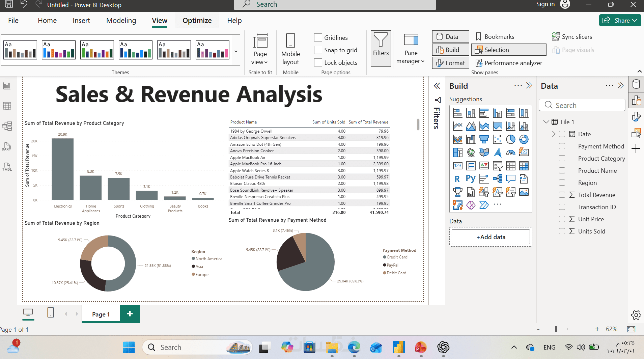Collapse the Data pane
This screenshot has width=644, height=359.
(620, 86)
